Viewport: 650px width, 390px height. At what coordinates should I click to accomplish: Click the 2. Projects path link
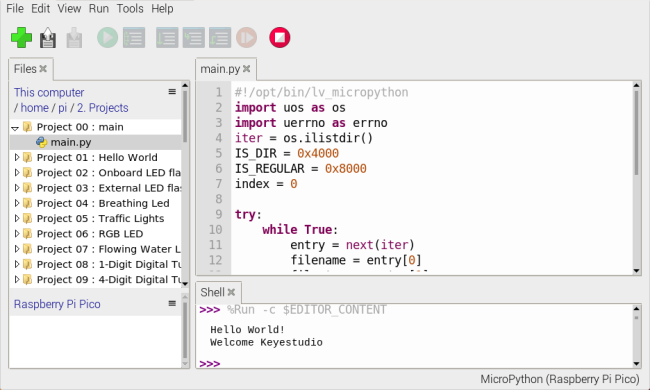103,108
